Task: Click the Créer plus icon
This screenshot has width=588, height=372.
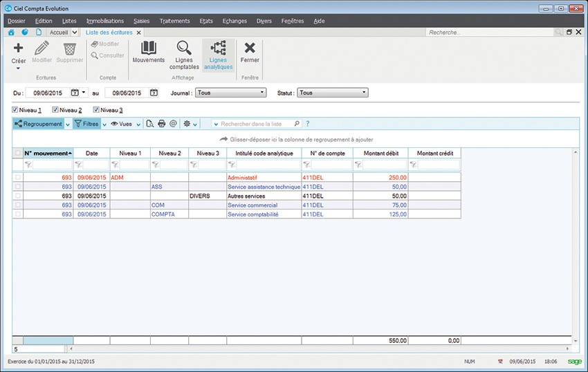Action: (x=19, y=48)
